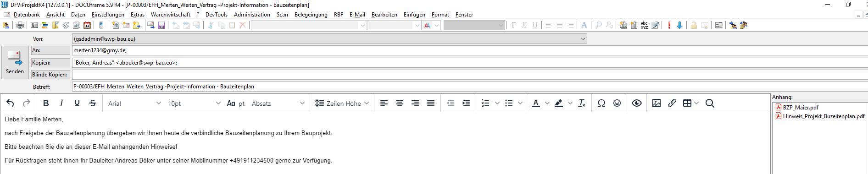Viewport: 868px width, 174px height.
Task: Click into the Betreff subject field
Action: 470,87
